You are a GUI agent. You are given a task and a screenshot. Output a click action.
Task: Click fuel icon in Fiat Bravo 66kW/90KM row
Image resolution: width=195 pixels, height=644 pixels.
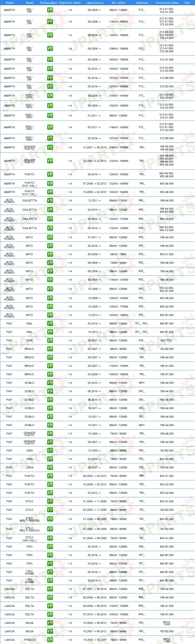tap(50, 349)
